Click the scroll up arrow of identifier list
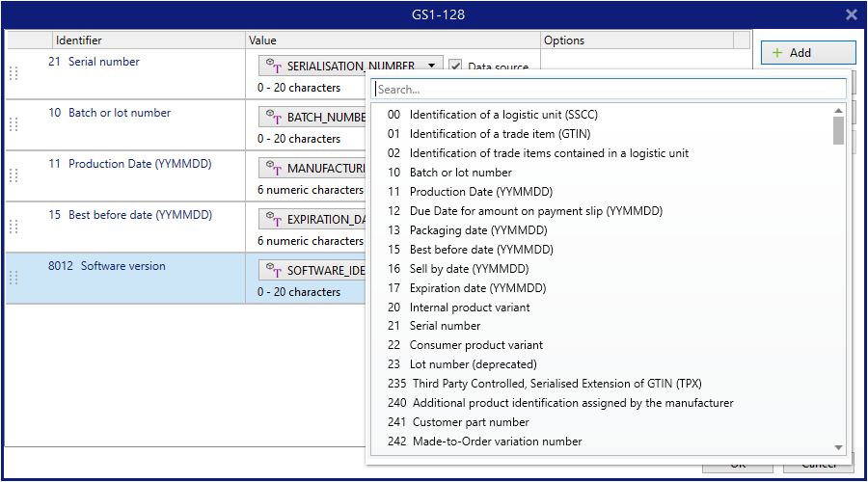Viewport: 868px width, 482px height. pos(839,111)
